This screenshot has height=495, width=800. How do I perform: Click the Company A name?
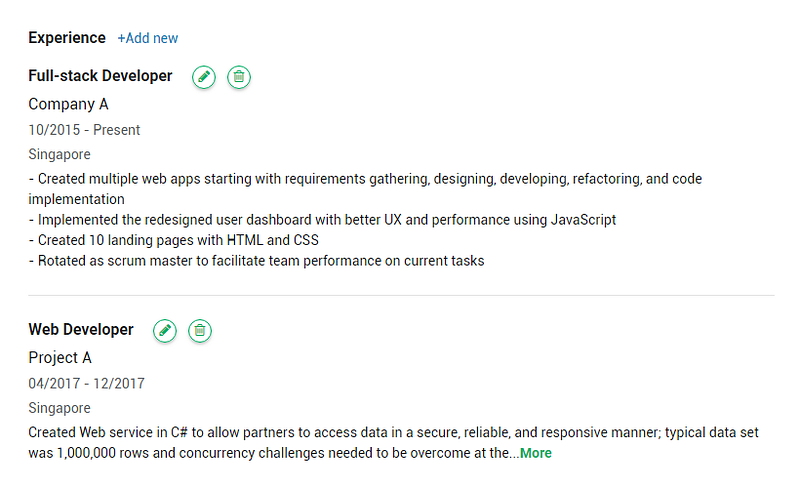click(x=68, y=104)
